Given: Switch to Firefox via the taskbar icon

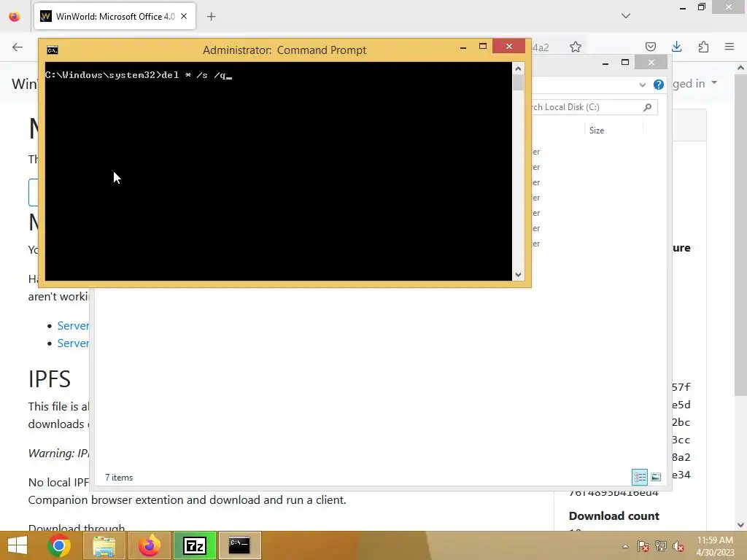Looking at the screenshot, I should click(149, 545).
